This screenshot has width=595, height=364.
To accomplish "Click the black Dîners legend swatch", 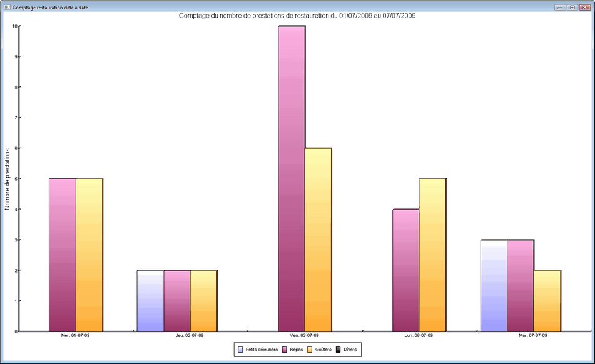I will coord(338,350).
